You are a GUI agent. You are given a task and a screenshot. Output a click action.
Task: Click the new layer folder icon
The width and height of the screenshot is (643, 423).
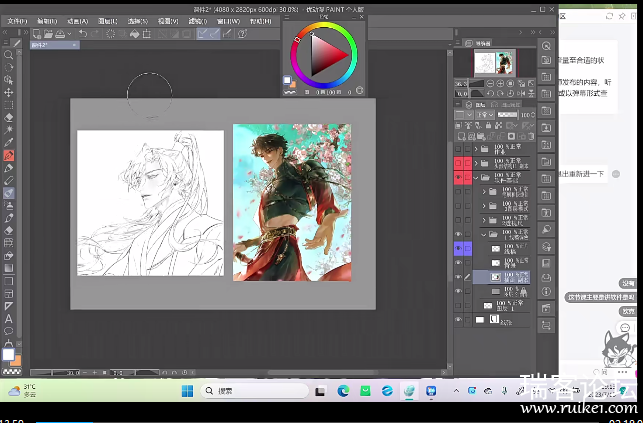(x=481, y=136)
